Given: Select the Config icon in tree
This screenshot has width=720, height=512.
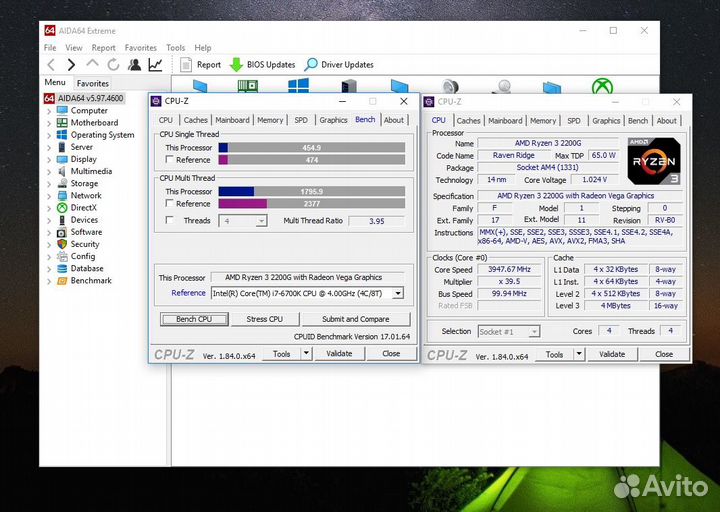Looking at the screenshot, I should 62,256.
